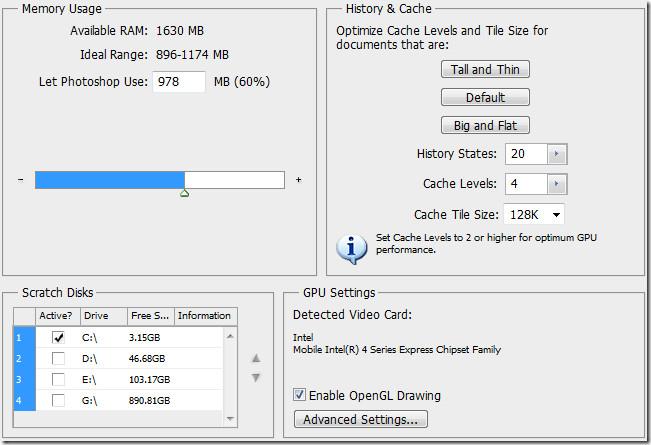Click the Let Photoshop Use input field
This screenshot has height=445, width=651.
click(x=179, y=81)
